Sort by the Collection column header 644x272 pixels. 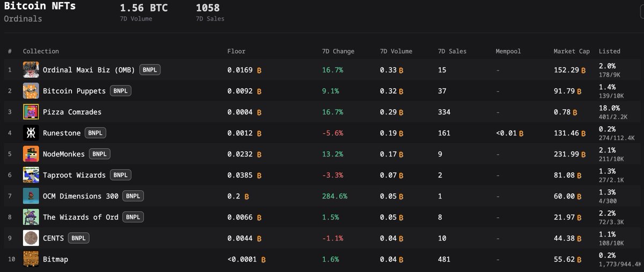pyautogui.click(x=41, y=51)
